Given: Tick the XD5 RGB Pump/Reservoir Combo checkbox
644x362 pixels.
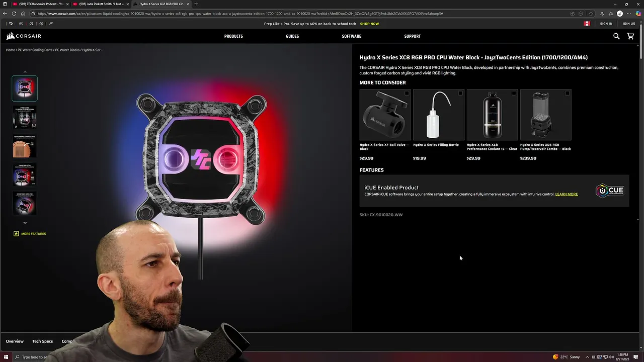Looking at the screenshot, I should click(567, 93).
